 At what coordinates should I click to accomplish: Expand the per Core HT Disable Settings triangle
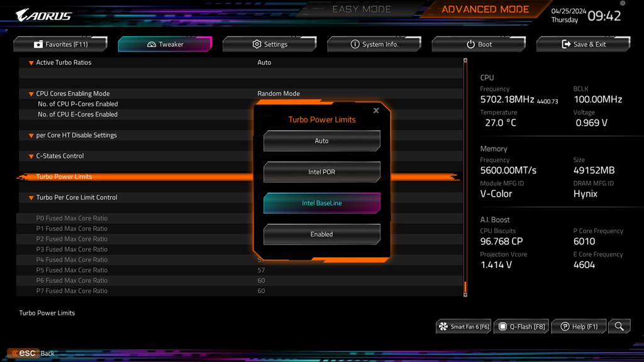31,136
